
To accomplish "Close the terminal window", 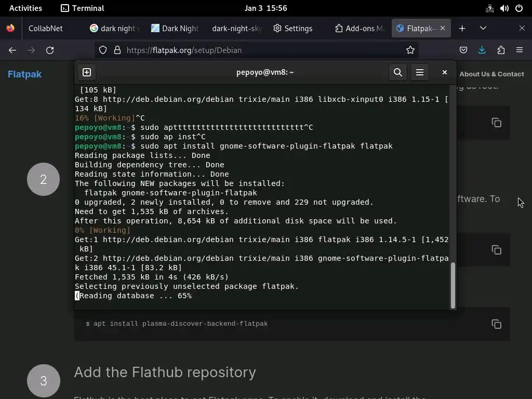I will point(445,72).
